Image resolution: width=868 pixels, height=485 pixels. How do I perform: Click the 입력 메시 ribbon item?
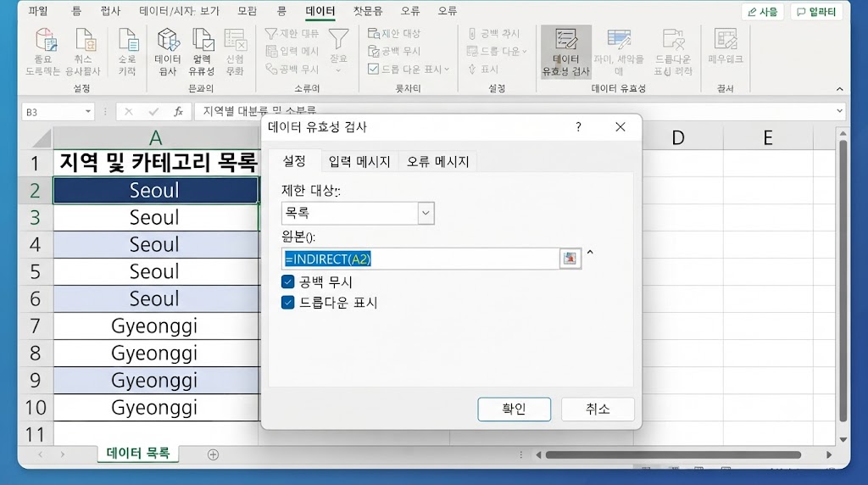[292, 52]
